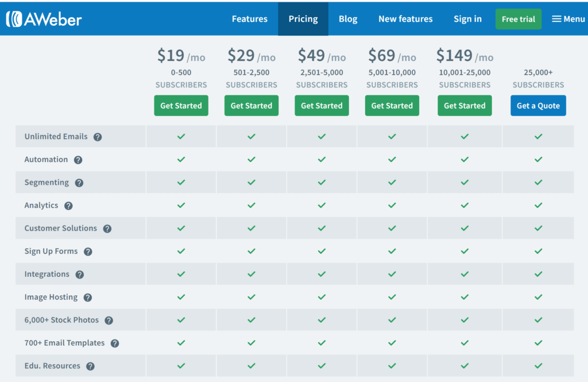Screen dimensions: 588x382
Task: Show help for Integrations
Action: (x=79, y=275)
